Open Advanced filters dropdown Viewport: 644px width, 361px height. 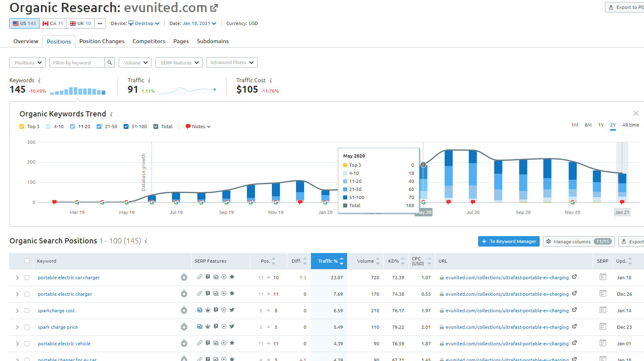(x=232, y=62)
